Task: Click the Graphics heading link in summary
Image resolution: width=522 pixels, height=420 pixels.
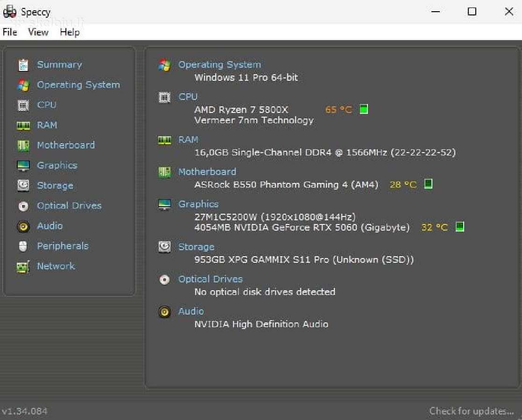Action: click(x=198, y=204)
